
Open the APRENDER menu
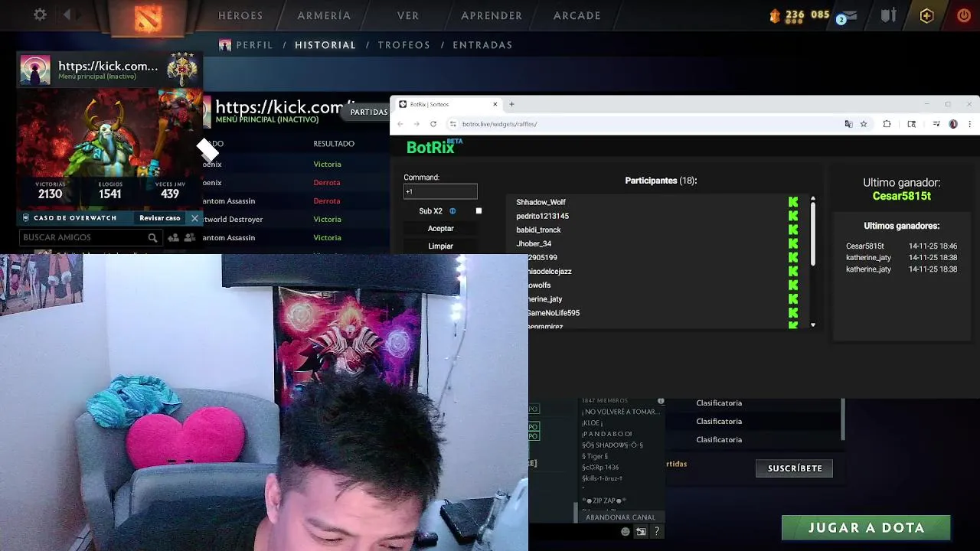coord(492,15)
